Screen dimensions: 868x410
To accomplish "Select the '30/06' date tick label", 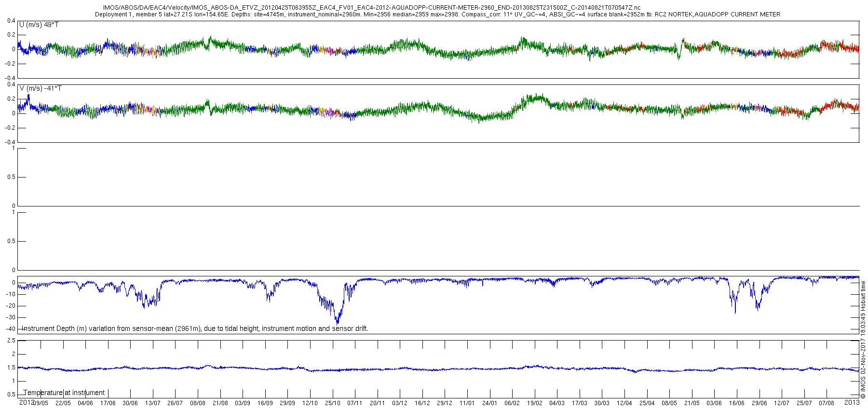I will point(130,403).
